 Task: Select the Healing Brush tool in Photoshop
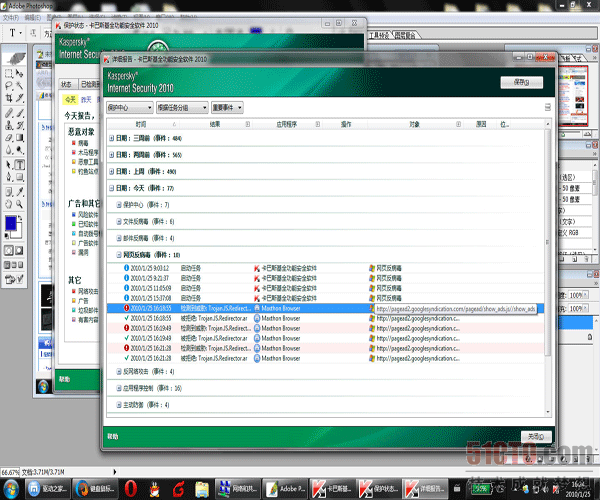pos(8,112)
